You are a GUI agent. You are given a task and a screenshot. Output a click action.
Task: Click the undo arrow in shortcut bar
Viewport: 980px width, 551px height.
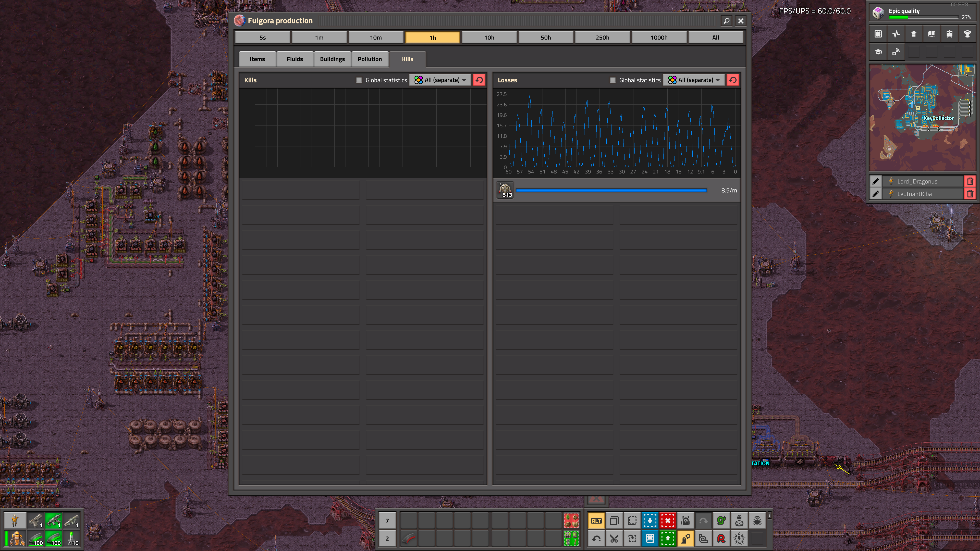pos(596,539)
